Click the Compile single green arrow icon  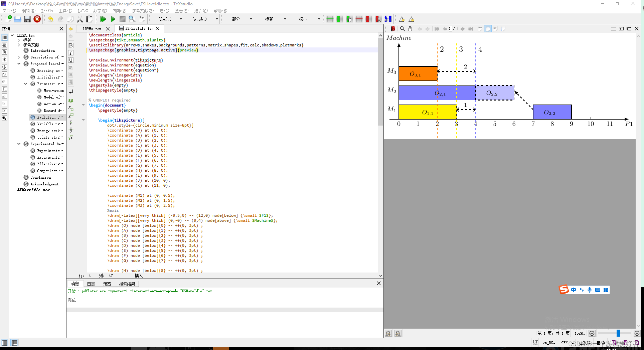point(113,19)
